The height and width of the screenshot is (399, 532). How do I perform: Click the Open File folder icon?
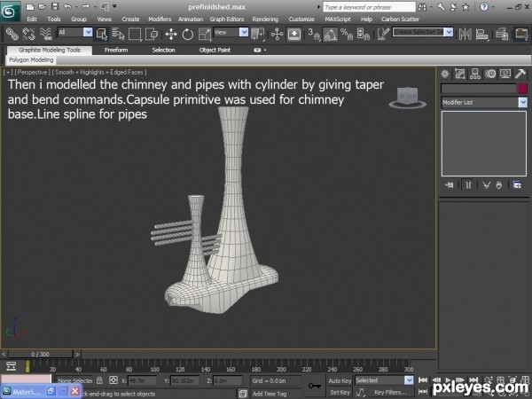(42, 6)
